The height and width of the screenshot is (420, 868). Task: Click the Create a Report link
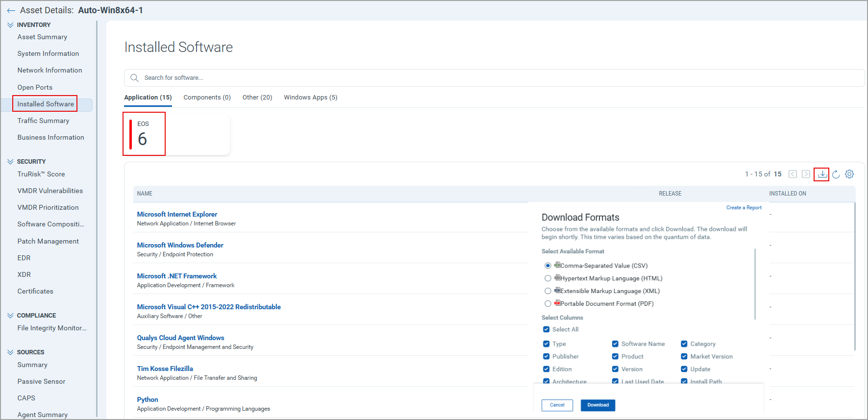744,208
